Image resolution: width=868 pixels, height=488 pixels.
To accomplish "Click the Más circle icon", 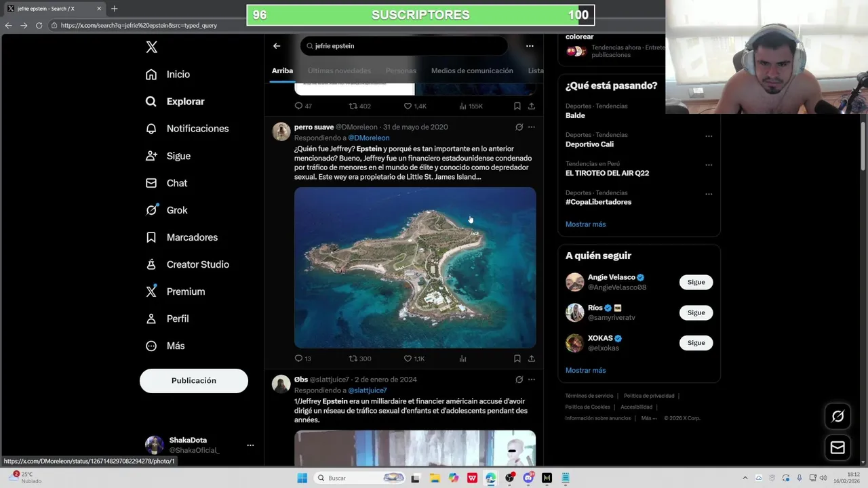I will pyautogui.click(x=151, y=346).
